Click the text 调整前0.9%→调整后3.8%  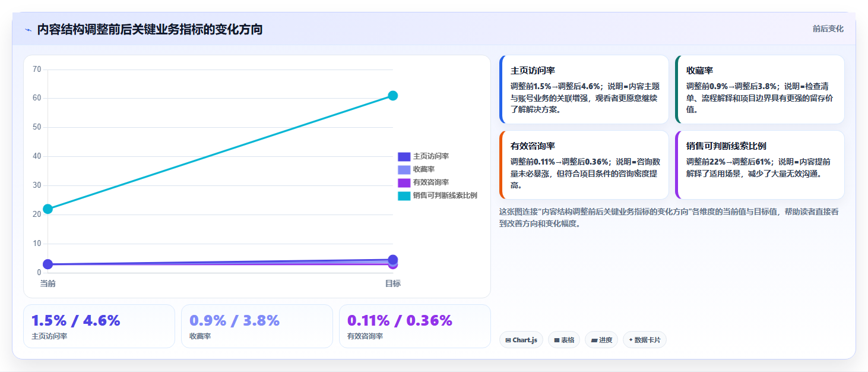(x=731, y=86)
